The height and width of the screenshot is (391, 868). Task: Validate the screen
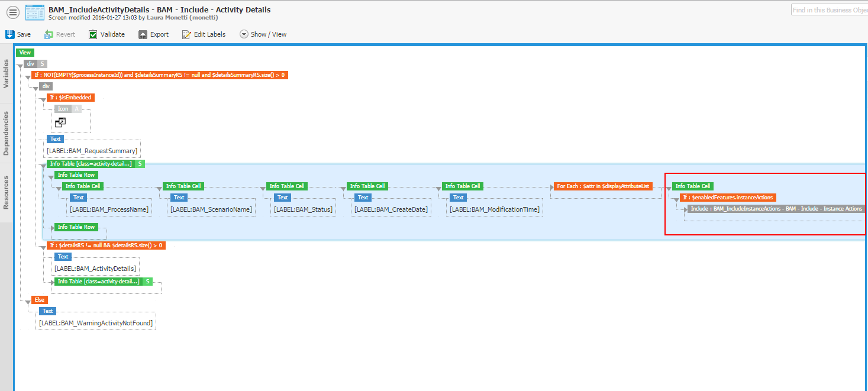107,34
